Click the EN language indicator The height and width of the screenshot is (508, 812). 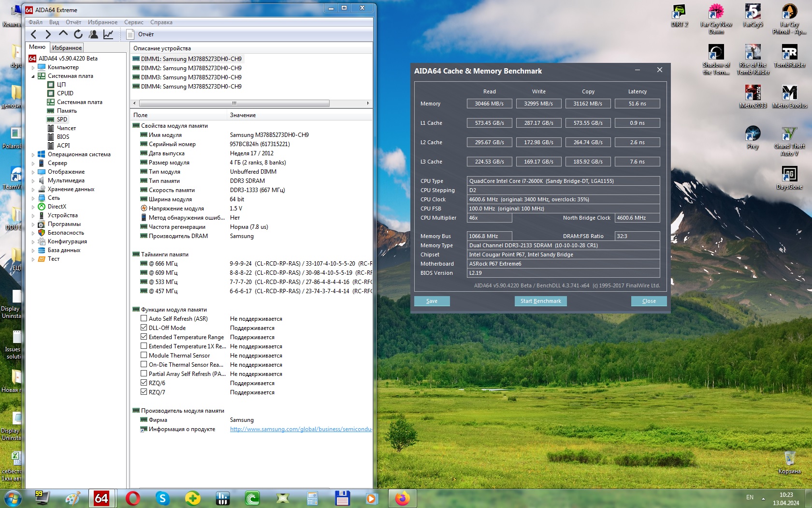pyautogui.click(x=750, y=497)
